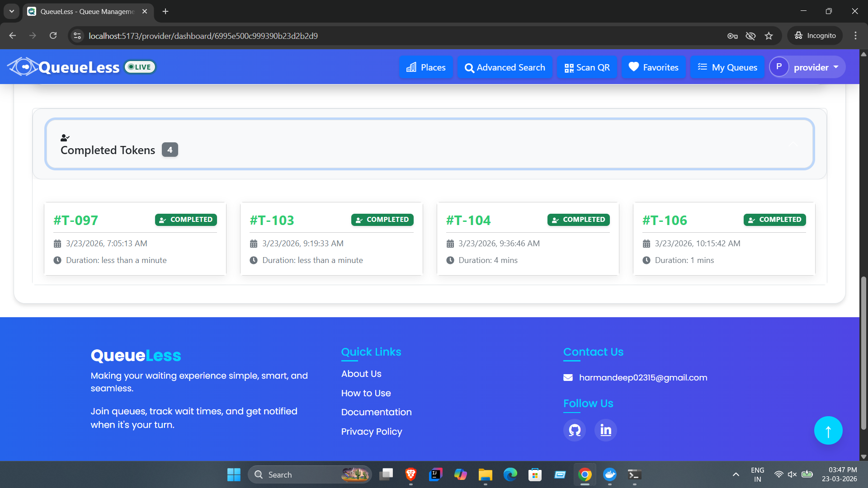The image size is (868, 488).
Task: Click the tracking protection eye icon
Action: (x=750, y=36)
